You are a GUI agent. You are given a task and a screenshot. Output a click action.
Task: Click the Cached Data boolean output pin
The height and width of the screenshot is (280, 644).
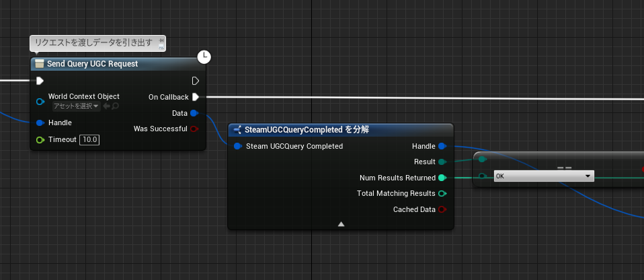point(442,209)
